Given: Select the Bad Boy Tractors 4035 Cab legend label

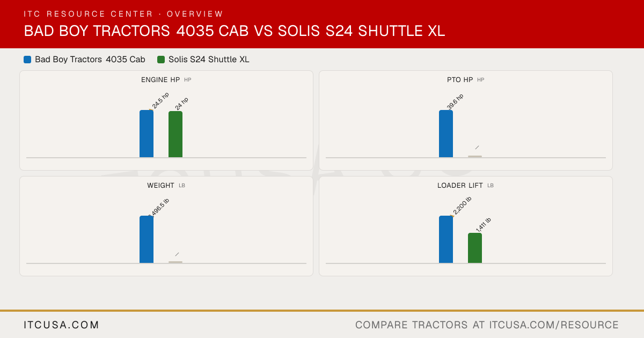Looking at the screenshot, I should [x=90, y=60].
